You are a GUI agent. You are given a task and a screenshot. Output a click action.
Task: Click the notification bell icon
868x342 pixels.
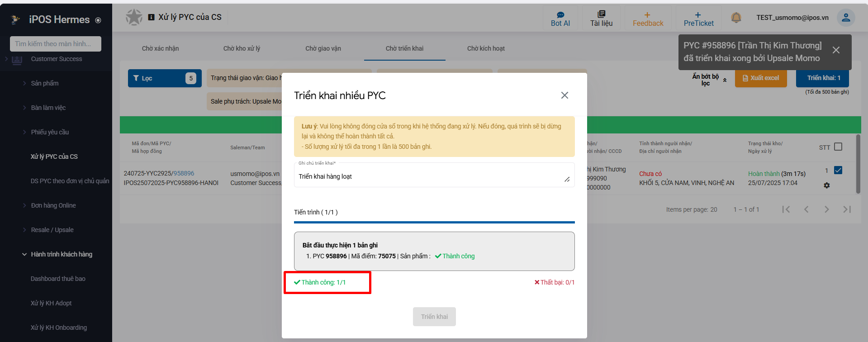736,18
